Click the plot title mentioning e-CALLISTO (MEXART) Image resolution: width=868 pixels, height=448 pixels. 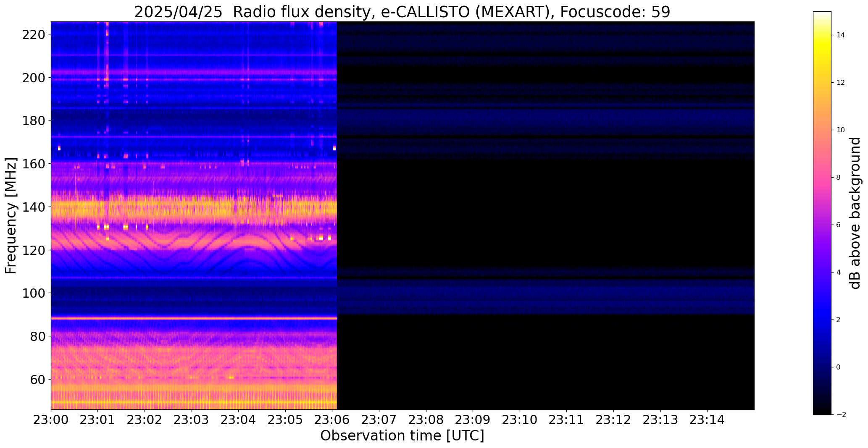click(402, 12)
